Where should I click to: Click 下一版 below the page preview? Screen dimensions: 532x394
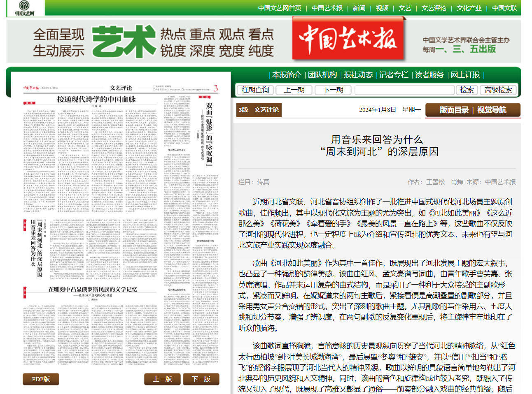pyautogui.click(x=201, y=379)
